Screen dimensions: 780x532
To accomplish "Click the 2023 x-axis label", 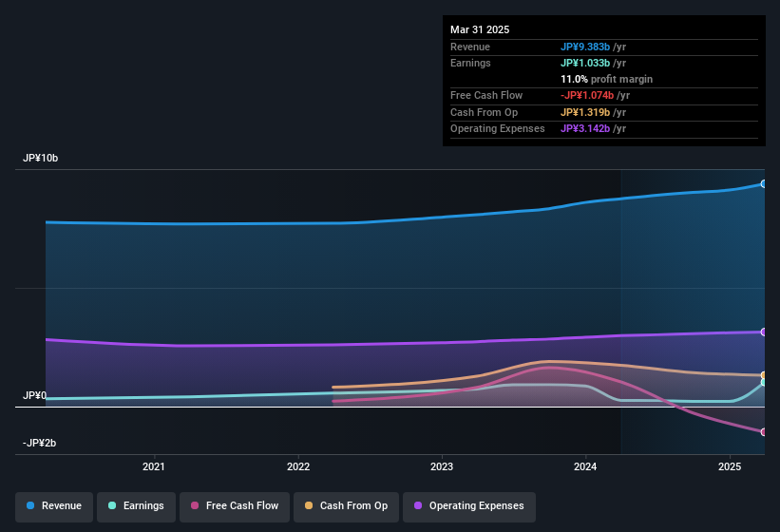I will (442, 466).
